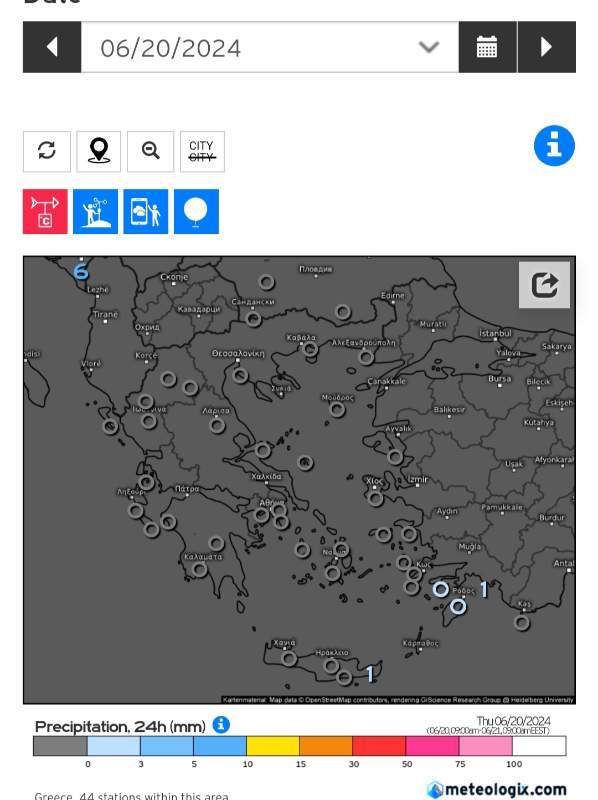The image size is (598, 800).
Task: Click the yellow 10-15 mm legend swatch
Action: click(x=273, y=746)
